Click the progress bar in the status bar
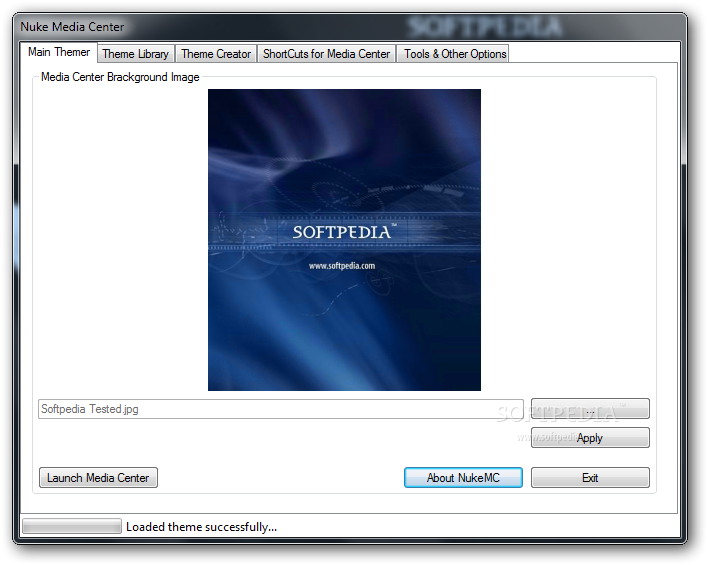The height and width of the screenshot is (565, 708). [72, 526]
